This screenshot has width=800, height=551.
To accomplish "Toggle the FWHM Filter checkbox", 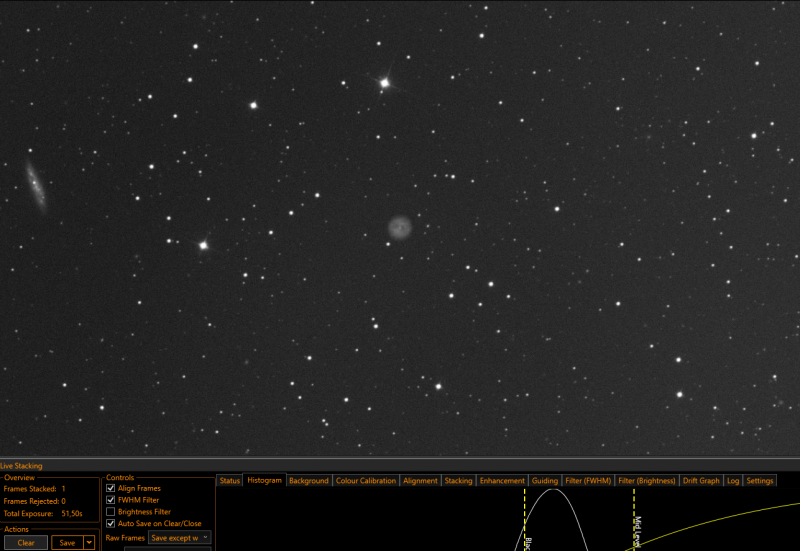I will [110, 500].
